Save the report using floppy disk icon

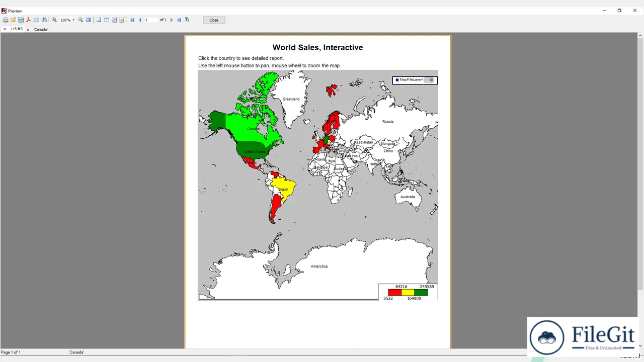point(21,20)
